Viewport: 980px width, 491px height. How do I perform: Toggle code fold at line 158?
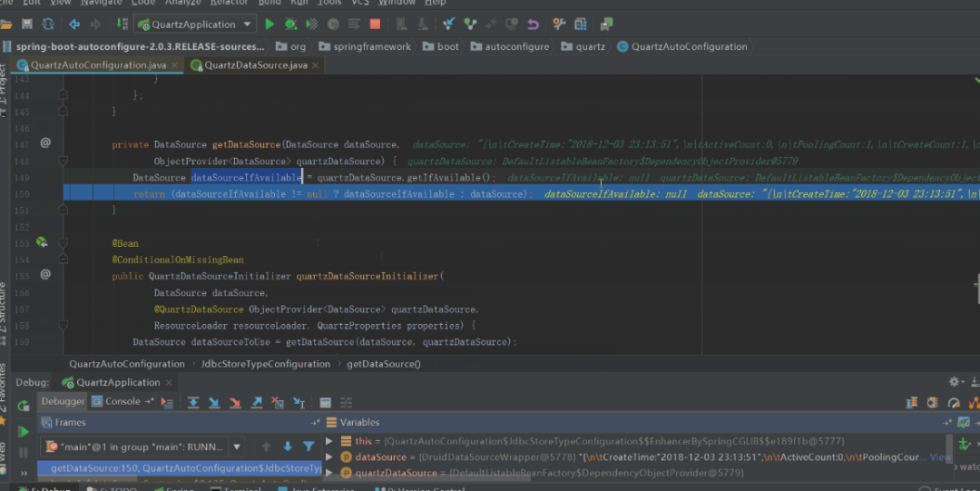pyautogui.click(x=64, y=325)
